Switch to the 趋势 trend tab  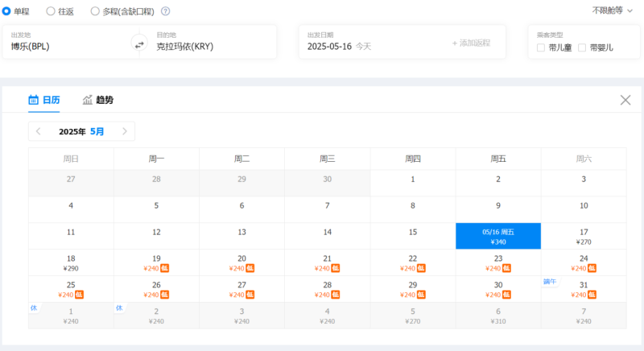97,100
